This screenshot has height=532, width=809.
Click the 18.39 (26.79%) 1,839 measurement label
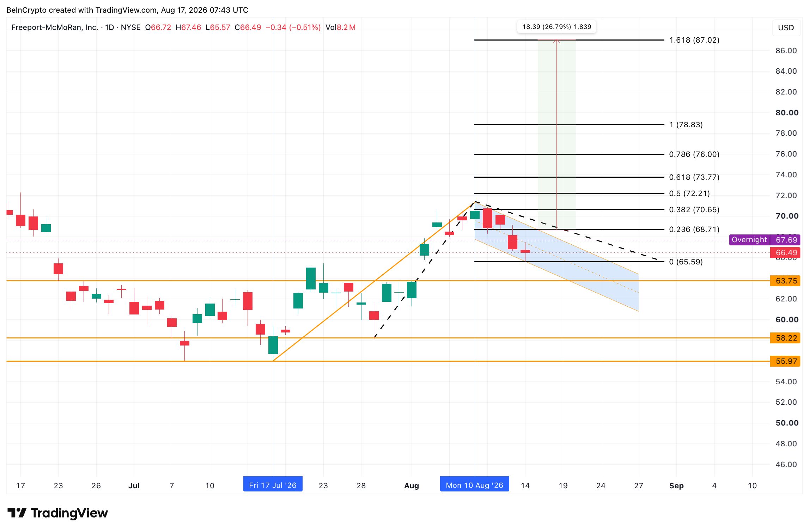click(556, 27)
